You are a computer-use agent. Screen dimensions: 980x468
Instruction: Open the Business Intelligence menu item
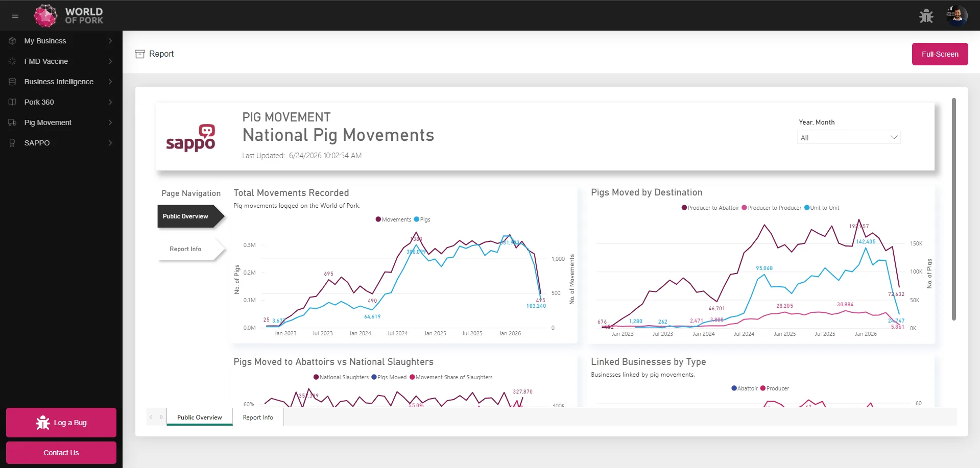point(61,82)
